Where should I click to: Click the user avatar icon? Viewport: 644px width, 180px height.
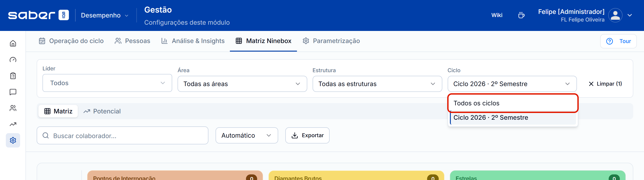(615, 15)
